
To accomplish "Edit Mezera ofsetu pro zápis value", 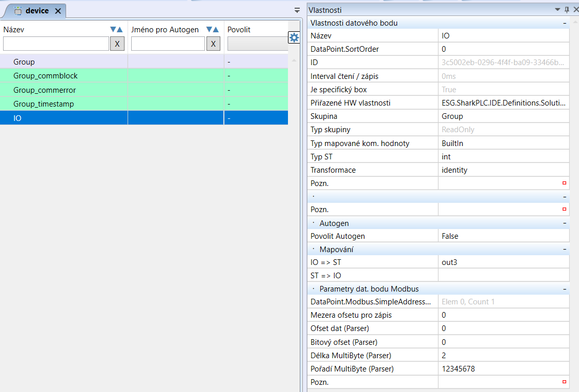I will pyautogui.click(x=504, y=315).
